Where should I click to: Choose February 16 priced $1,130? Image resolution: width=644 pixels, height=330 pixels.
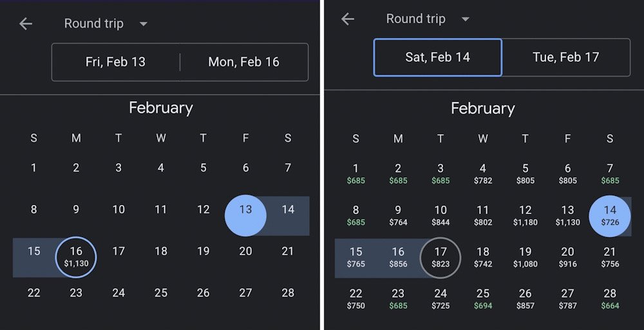pos(76,257)
